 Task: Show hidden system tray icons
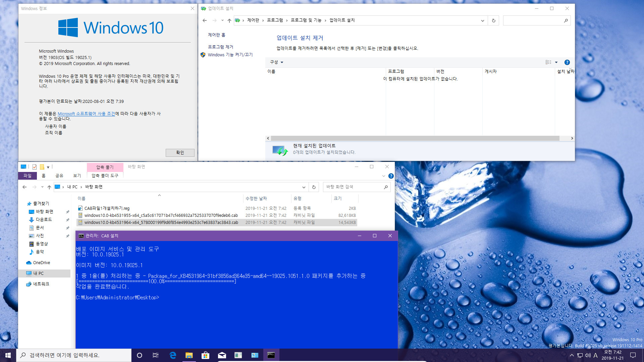(x=572, y=355)
